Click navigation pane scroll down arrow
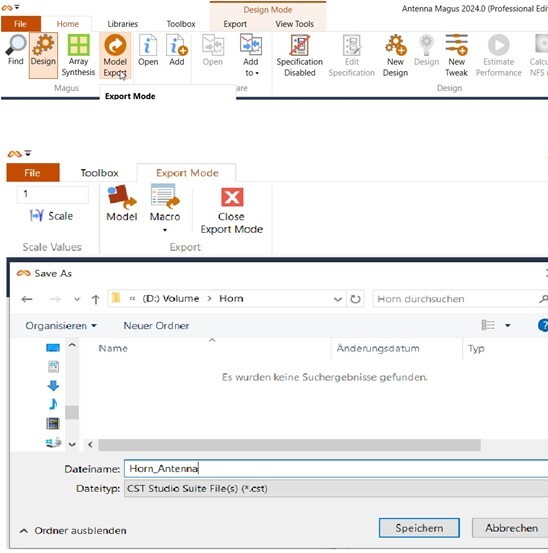 [72, 444]
